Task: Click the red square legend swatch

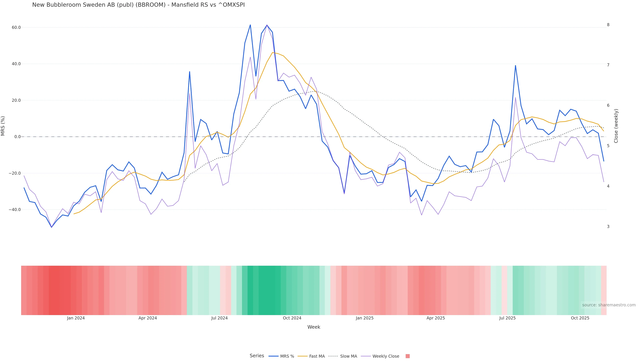Action: click(408, 356)
